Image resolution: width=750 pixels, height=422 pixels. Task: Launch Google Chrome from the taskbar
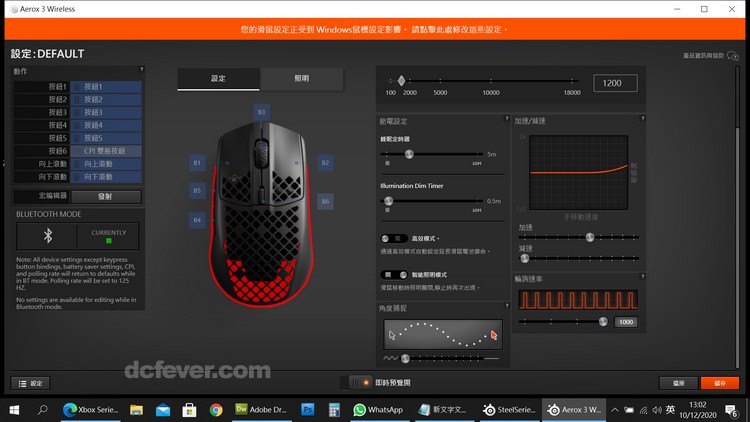pyautogui.click(x=216, y=410)
